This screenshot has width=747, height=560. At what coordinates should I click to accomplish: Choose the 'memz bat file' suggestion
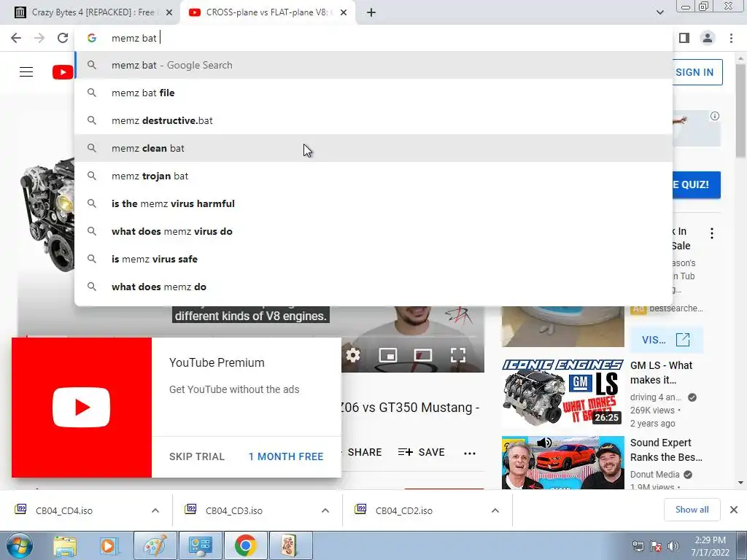(374, 93)
